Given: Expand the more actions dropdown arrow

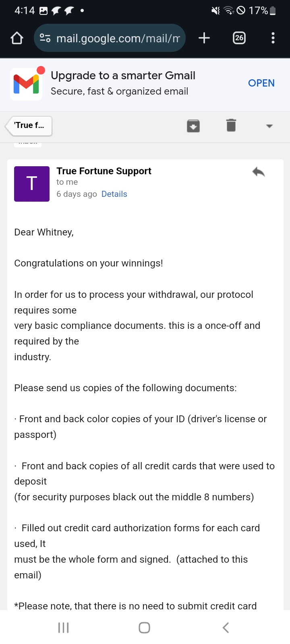Looking at the screenshot, I should pyautogui.click(x=269, y=126).
